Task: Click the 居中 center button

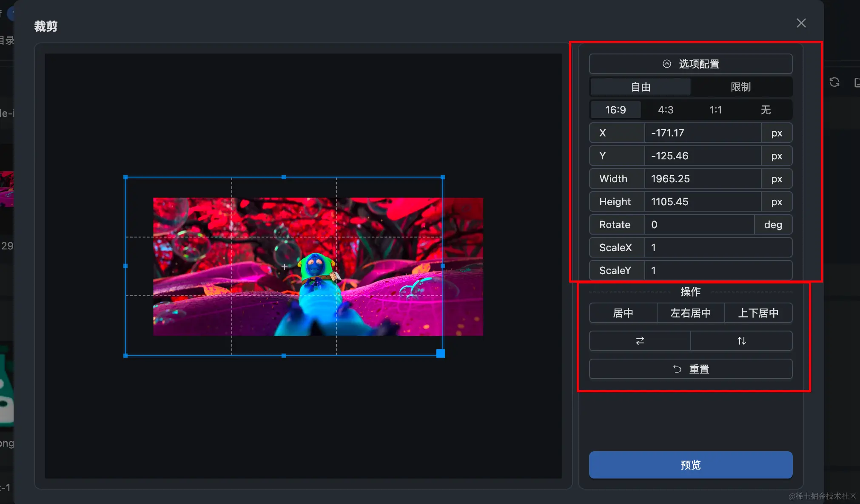Action: click(623, 313)
